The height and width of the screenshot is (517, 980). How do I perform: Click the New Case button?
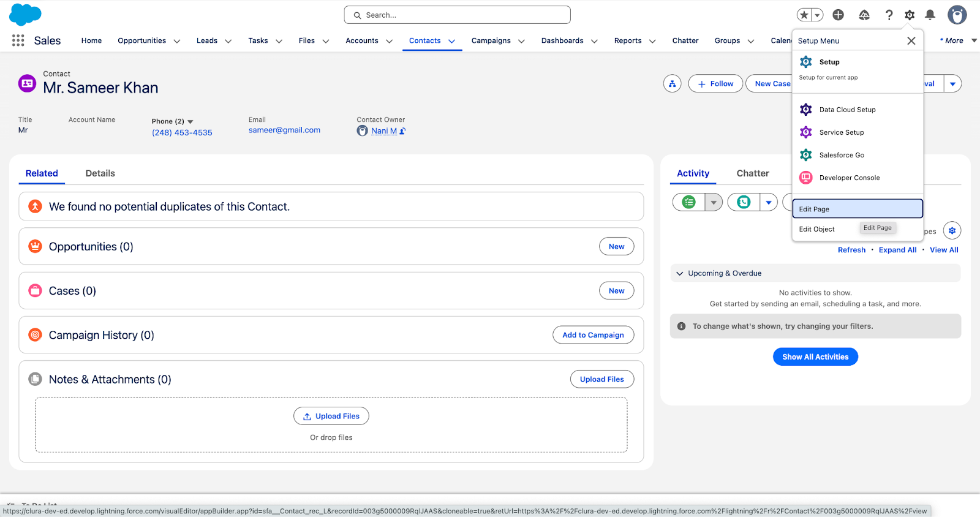772,84
